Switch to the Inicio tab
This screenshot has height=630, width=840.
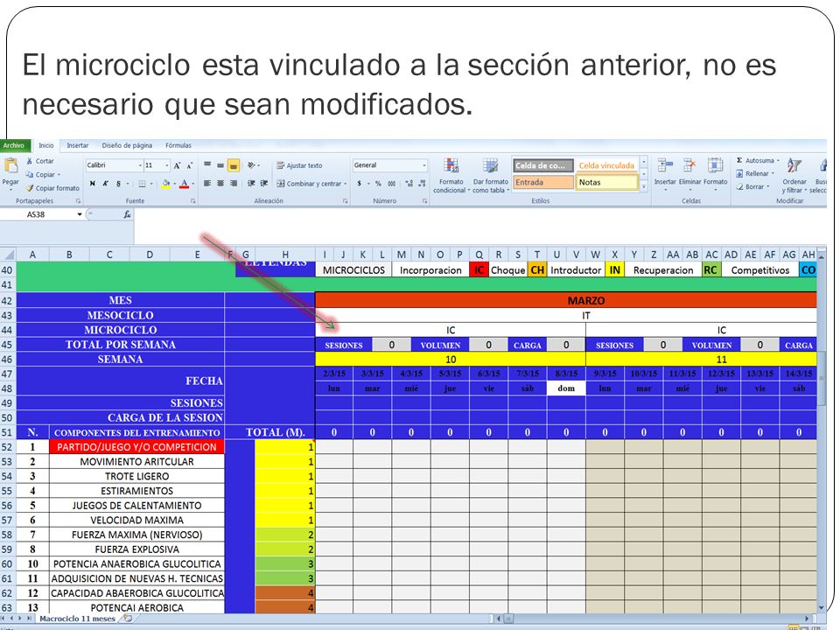46,145
